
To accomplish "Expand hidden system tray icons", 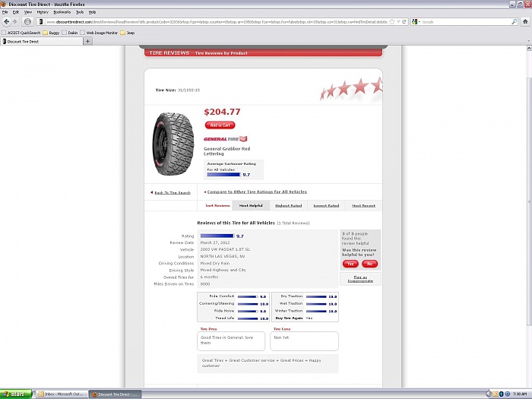I will (x=488, y=394).
